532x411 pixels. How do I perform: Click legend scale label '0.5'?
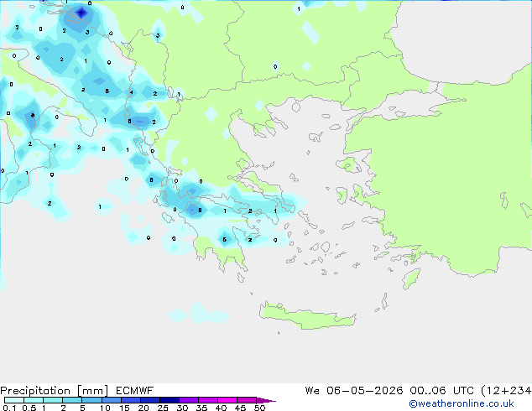pyautogui.click(x=29, y=408)
